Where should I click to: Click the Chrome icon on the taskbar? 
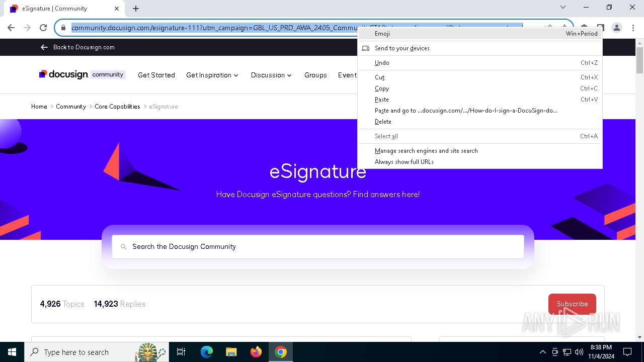click(x=281, y=352)
